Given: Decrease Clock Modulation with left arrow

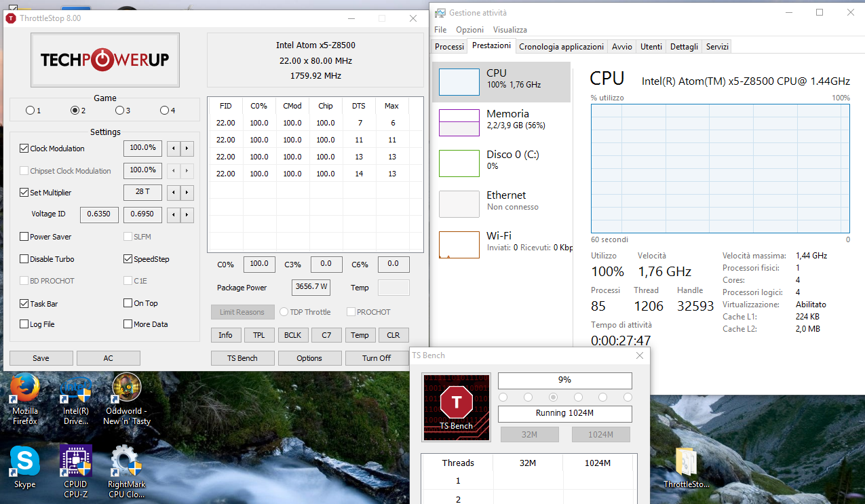Looking at the screenshot, I should pyautogui.click(x=174, y=149).
